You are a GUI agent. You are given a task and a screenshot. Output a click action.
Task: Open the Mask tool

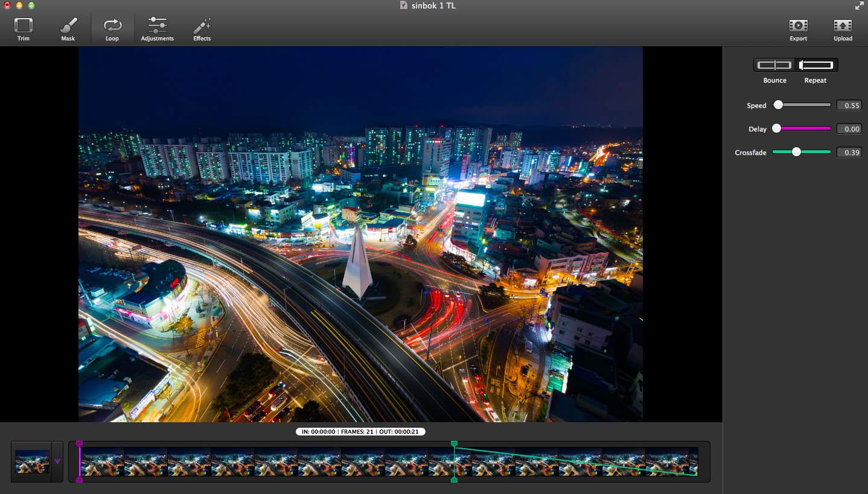68,27
